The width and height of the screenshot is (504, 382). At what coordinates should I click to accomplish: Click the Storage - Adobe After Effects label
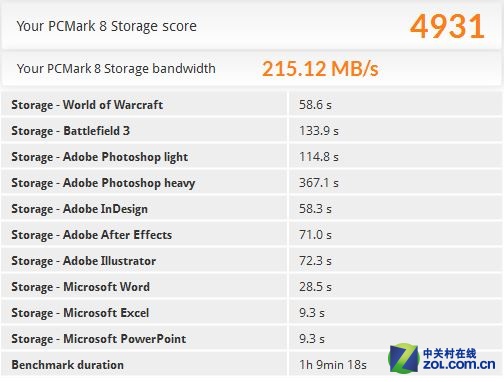click(92, 235)
